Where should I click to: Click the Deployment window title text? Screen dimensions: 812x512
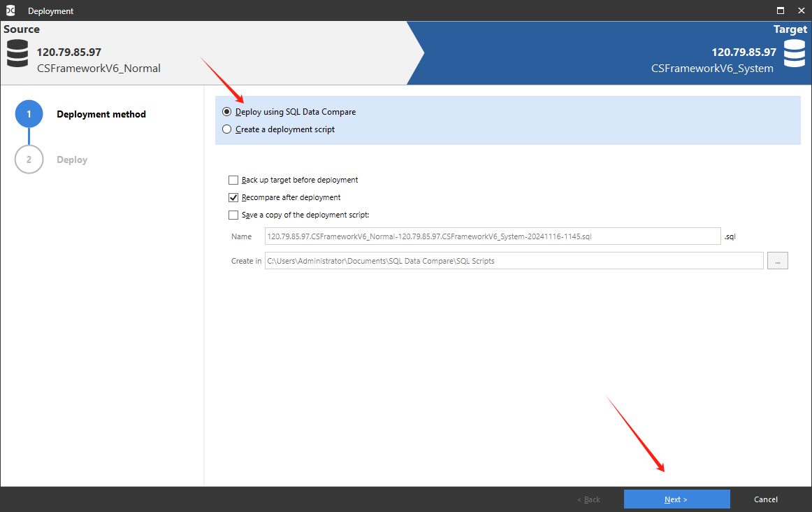(51, 11)
